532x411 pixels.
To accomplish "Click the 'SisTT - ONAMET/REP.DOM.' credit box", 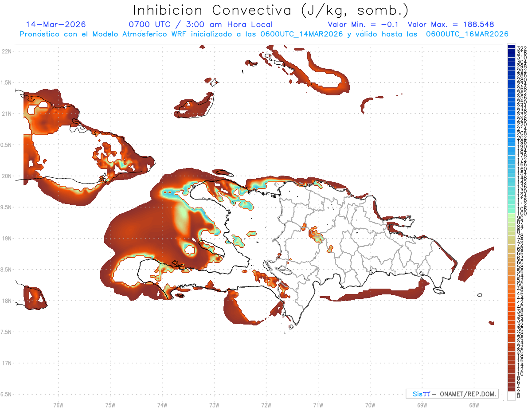I will click(x=452, y=394).
